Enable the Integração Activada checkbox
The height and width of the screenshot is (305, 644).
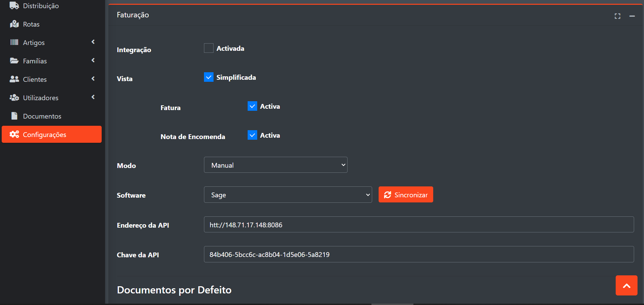point(209,48)
